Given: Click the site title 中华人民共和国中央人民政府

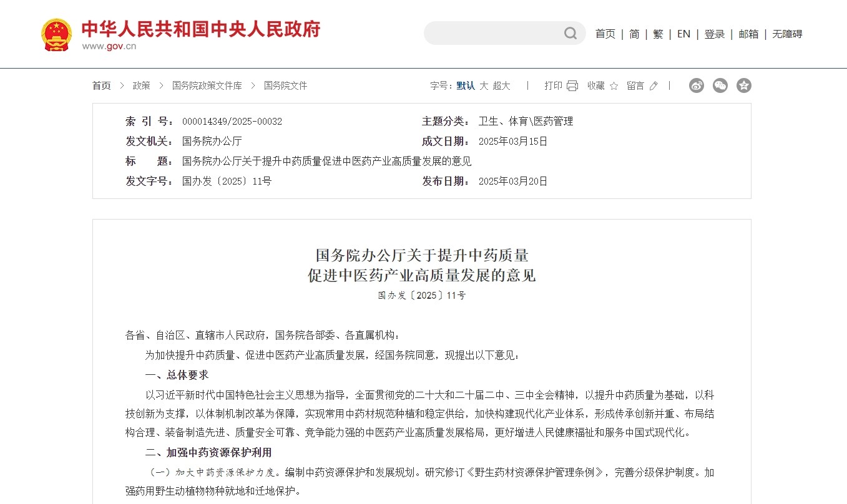Looking at the screenshot, I should [x=201, y=29].
